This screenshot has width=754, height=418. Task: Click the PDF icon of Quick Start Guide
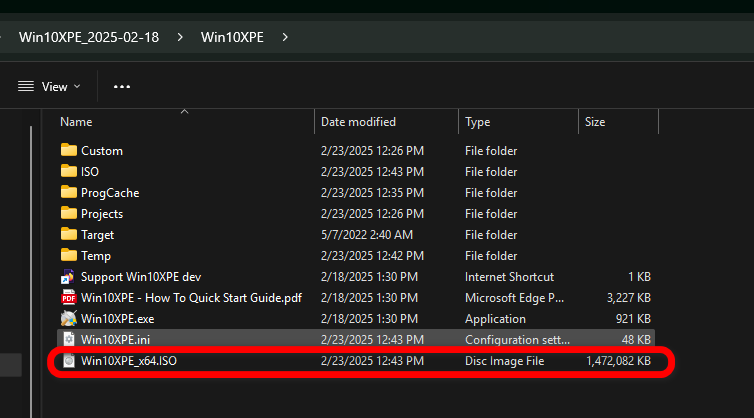coord(69,298)
